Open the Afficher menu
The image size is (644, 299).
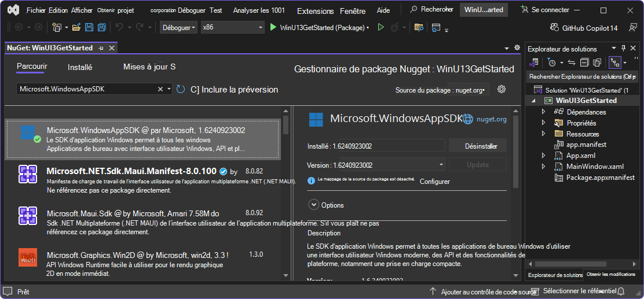pos(82,10)
